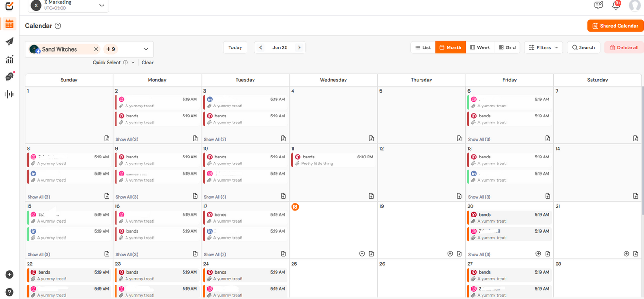Click the plus icon at sidebar bottom
This screenshot has height=299, width=644.
[9, 275]
